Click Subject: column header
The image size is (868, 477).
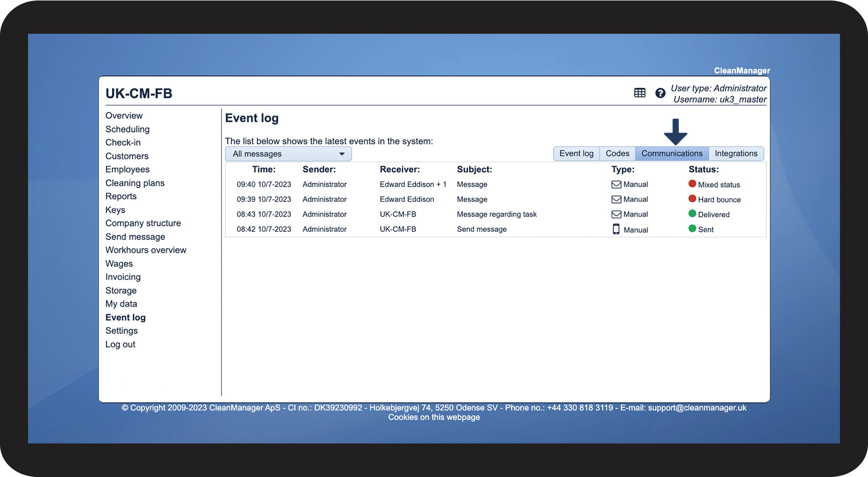tap(475, 169)
